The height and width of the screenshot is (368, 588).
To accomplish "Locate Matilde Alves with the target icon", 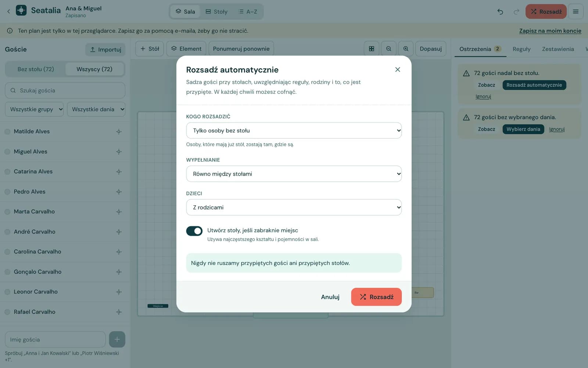I will tap(119, 131).
